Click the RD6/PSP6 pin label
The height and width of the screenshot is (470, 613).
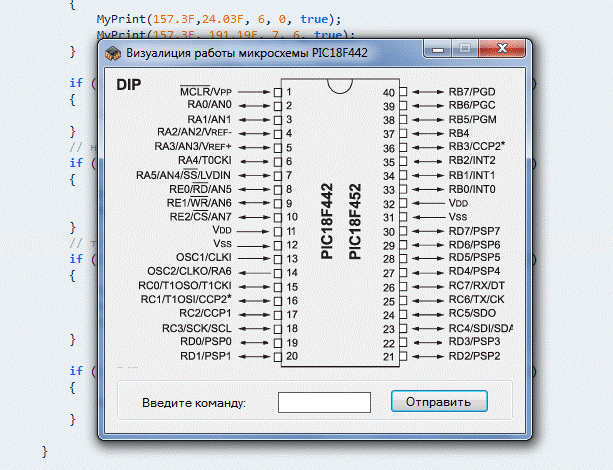click(474, 245)
